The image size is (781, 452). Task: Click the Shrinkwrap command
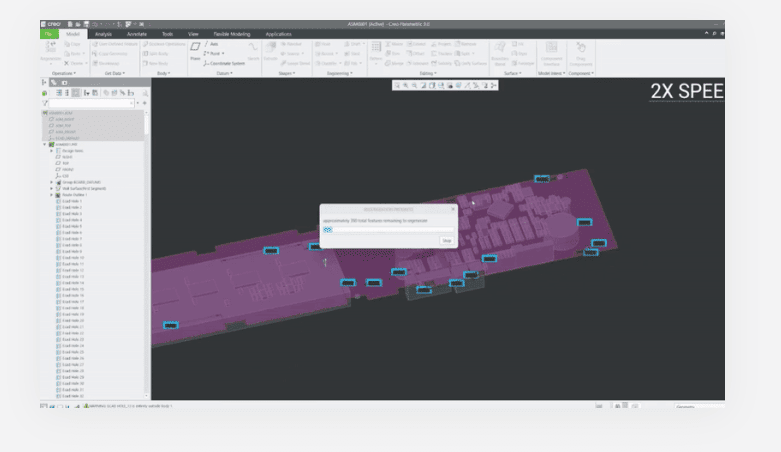tap(106, 63)
